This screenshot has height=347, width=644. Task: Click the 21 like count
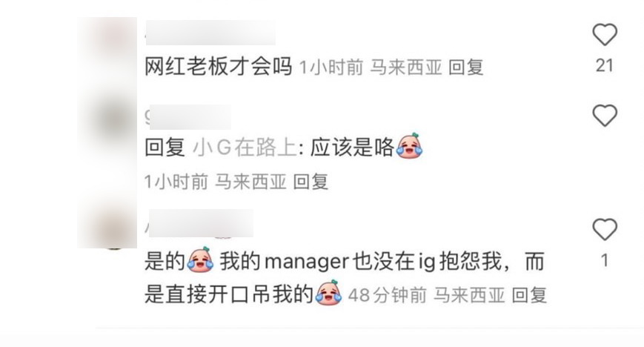click(605, 66)
